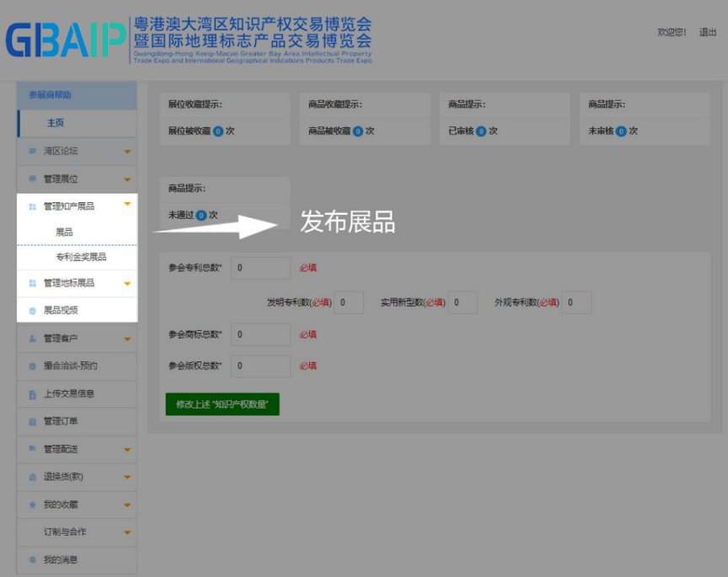Click the 上传交易信息 document icon

33,394
